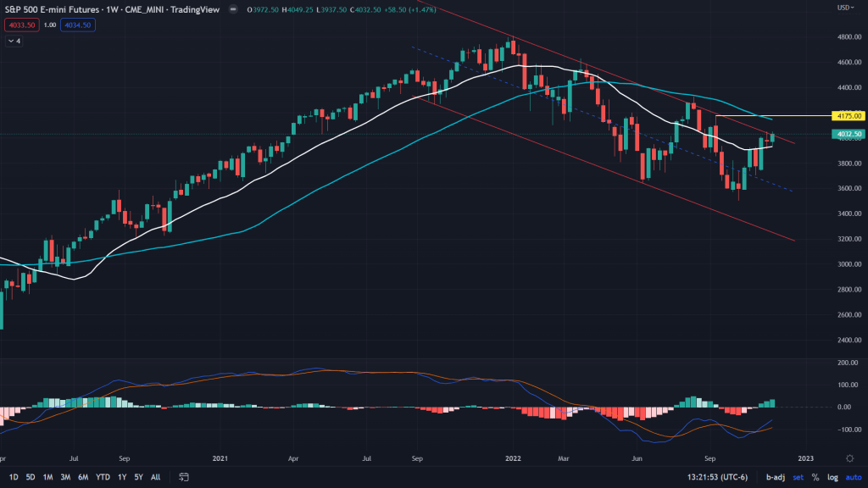Open chart settings gear icon
The height and width of the screenshot is (488, 868).
coord(850,457)
